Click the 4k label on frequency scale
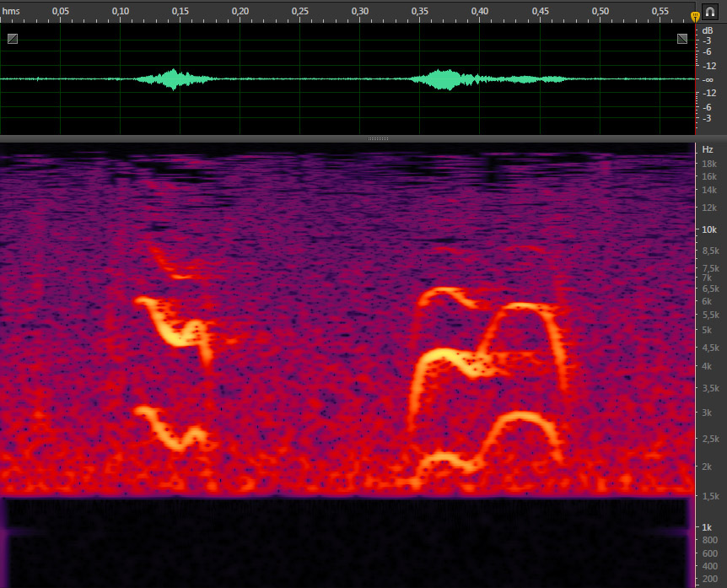 pyautogui.click(x=707, y=366)
